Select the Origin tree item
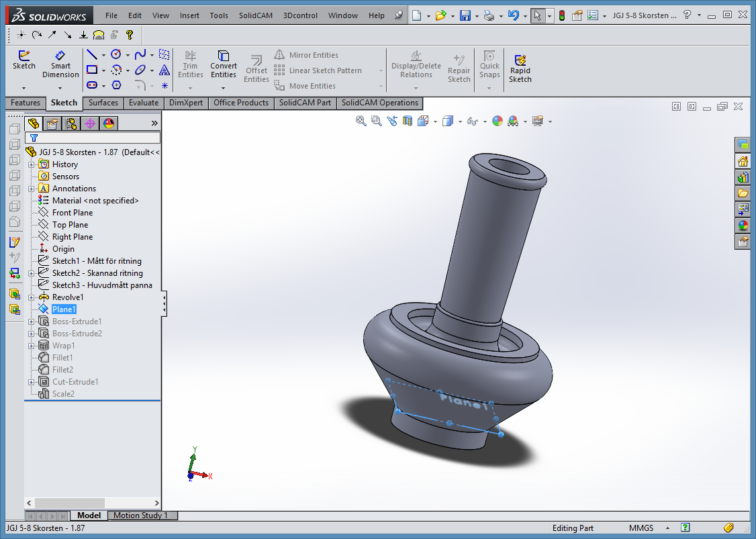 point(63,249)
